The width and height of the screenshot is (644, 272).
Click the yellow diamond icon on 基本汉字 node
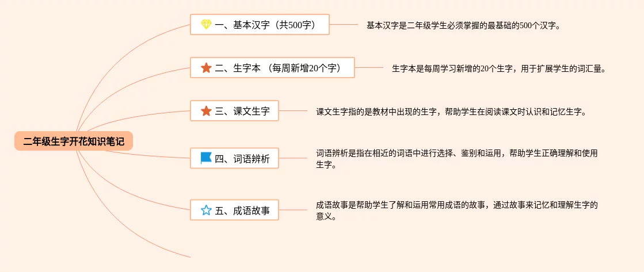pos(206,25)
